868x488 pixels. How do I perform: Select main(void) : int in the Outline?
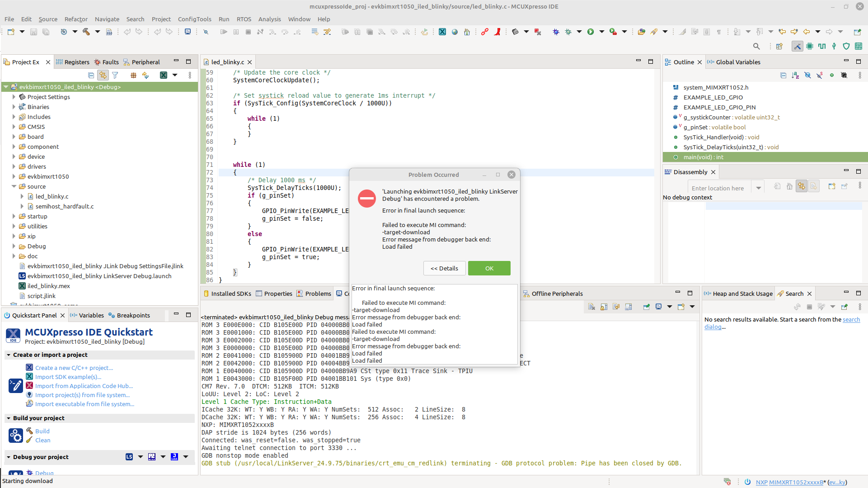pos(703,157)
